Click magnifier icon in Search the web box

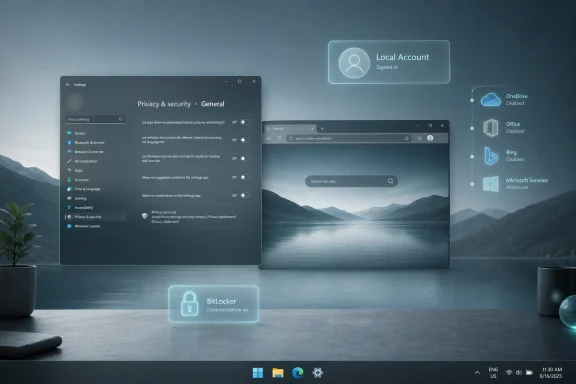coord(390,181)
